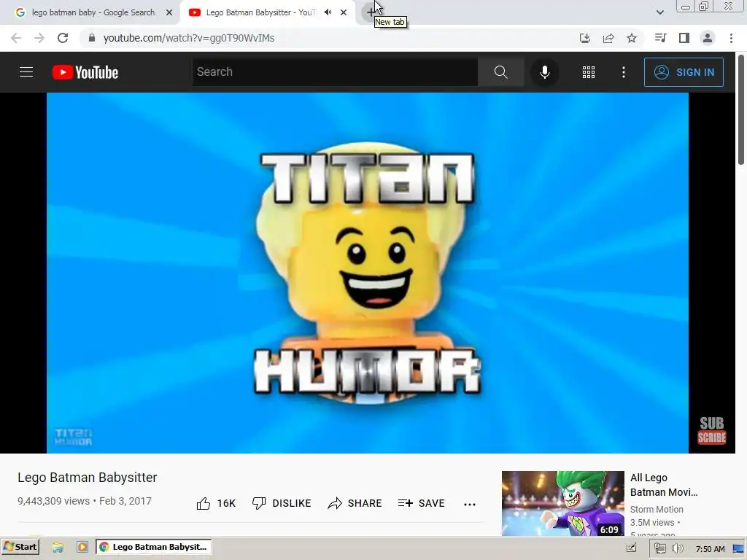747x560 pixels.
Task: Dislike the Lego Batman Babysitter video
Action: click(282, 503)
